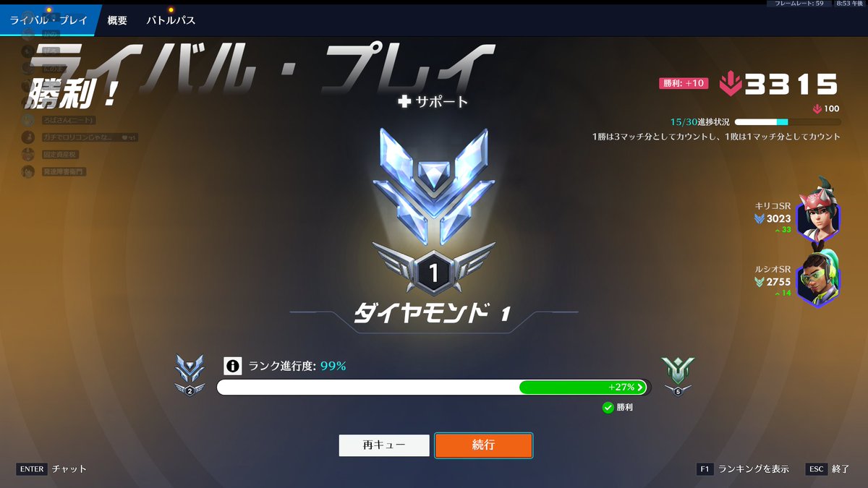
Task: Click the サポート role plus icon
Action: [x=405, y=102]
